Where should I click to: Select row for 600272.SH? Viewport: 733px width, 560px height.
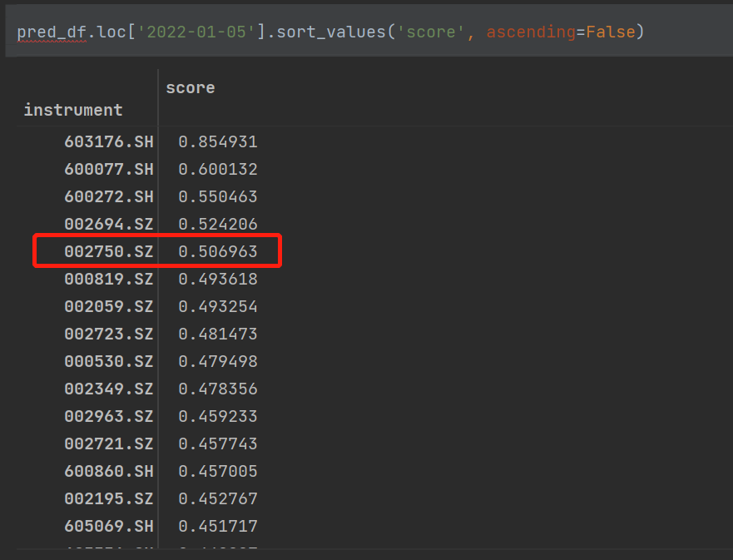[x=109, y=196]
